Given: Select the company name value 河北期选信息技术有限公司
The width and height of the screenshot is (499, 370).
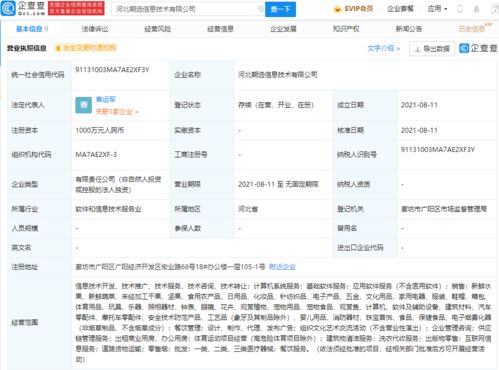Looking at the screenshot, I should [x=278, y=75].
